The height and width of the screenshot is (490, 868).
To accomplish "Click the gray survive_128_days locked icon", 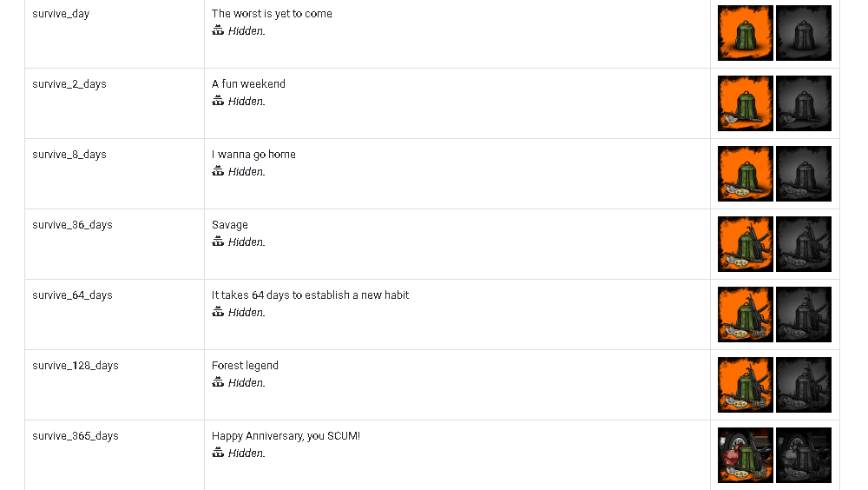I will (803, 385).
